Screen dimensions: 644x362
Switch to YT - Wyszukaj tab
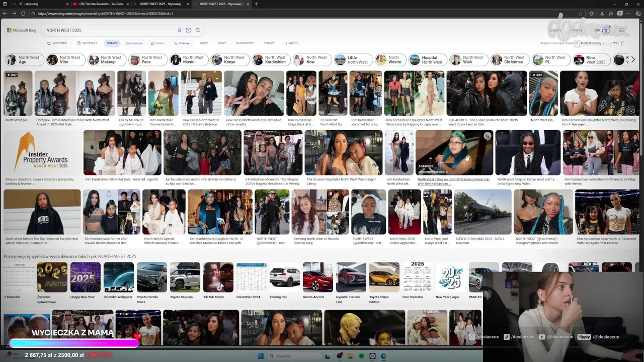click(42, 4)
